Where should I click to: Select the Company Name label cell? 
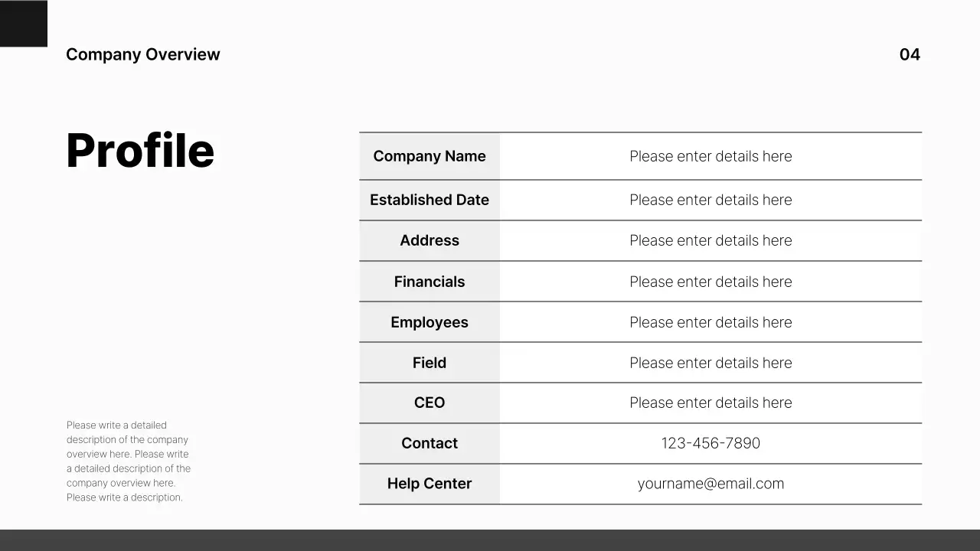[x=430, y=156]
